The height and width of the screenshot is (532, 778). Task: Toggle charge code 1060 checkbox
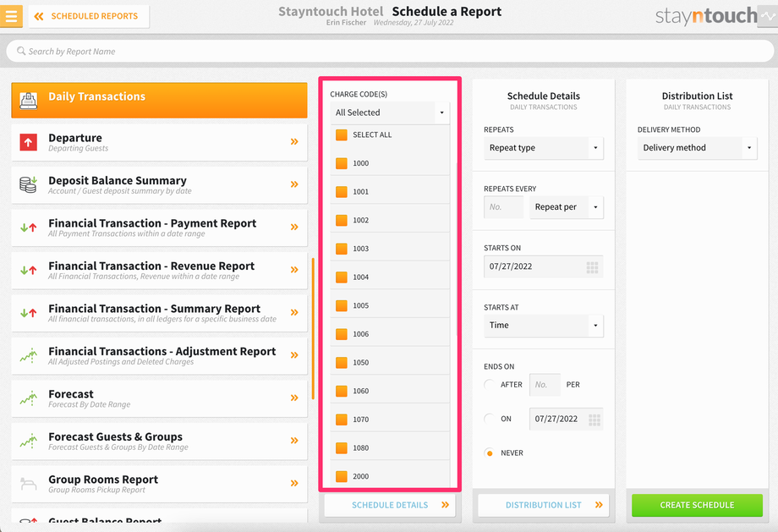point(342,391)
